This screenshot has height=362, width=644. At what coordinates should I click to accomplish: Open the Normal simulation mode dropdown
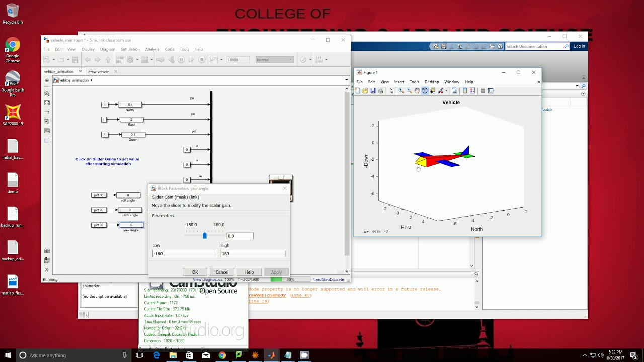click(274, 60)
